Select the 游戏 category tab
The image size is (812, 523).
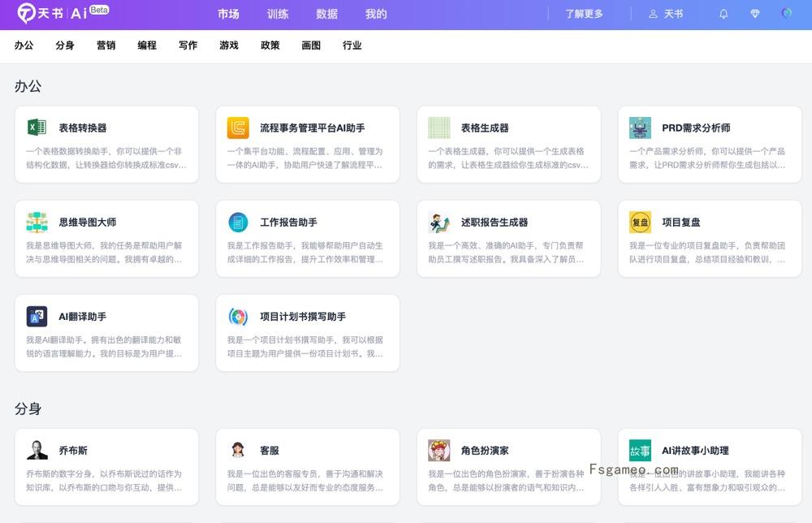tap(229, 45)
